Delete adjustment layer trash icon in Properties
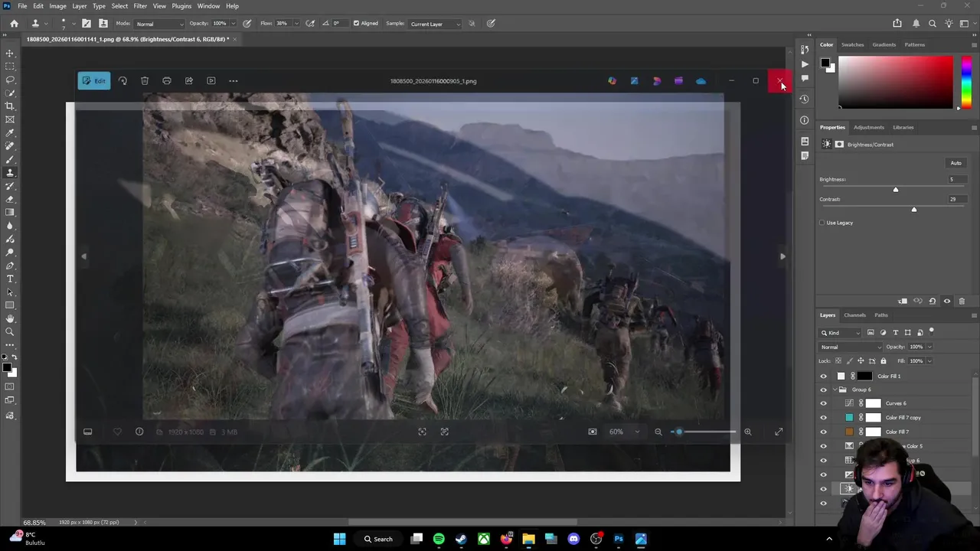The image size is (980, 551). (x=962, y=301)
